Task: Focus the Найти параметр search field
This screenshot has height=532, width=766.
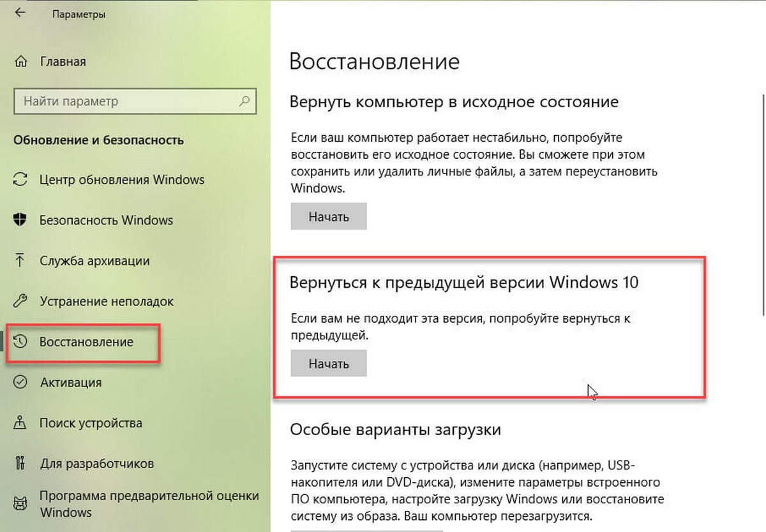Action: coord(135,101)
